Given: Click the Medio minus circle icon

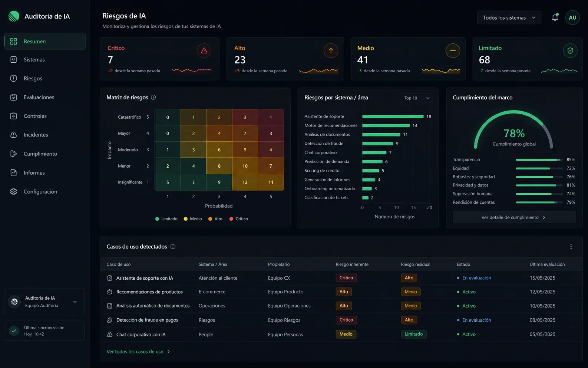Looking at the screenshot, I should coord(453,51).
